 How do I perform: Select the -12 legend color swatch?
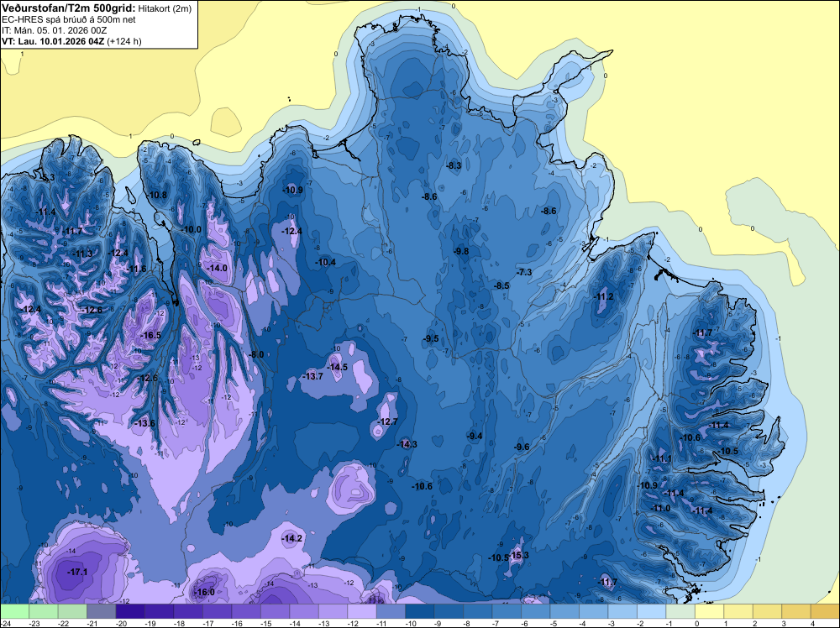tap(361, 611)
